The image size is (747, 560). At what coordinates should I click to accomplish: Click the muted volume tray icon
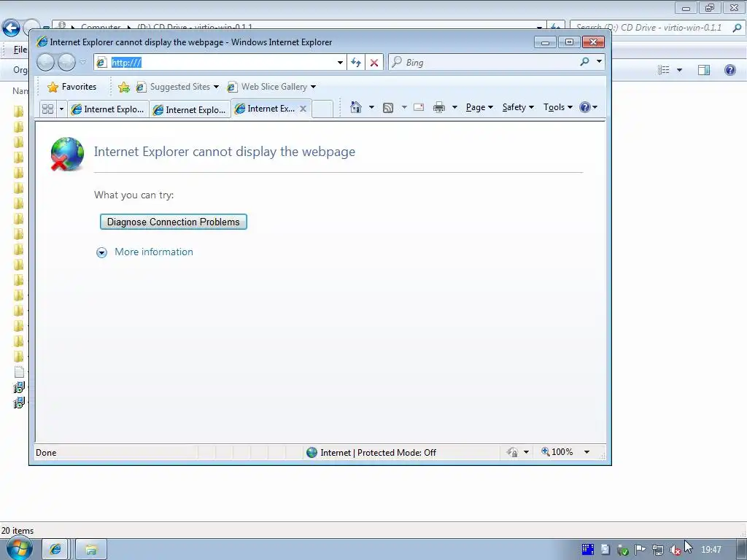[x=675, y=550]
